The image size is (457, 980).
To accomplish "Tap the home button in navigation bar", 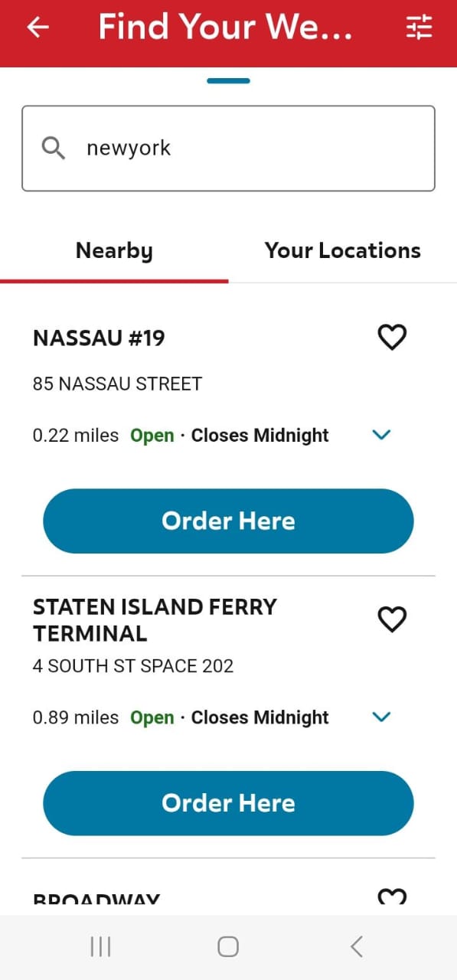I will [x=227, y=946].
